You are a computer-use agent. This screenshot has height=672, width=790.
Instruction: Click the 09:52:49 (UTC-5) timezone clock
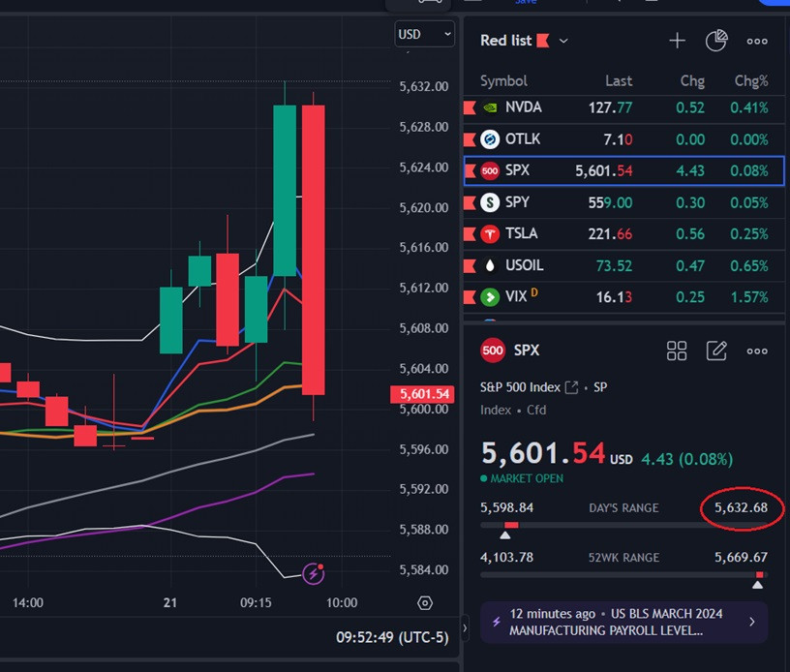click(x=392, y=638)
